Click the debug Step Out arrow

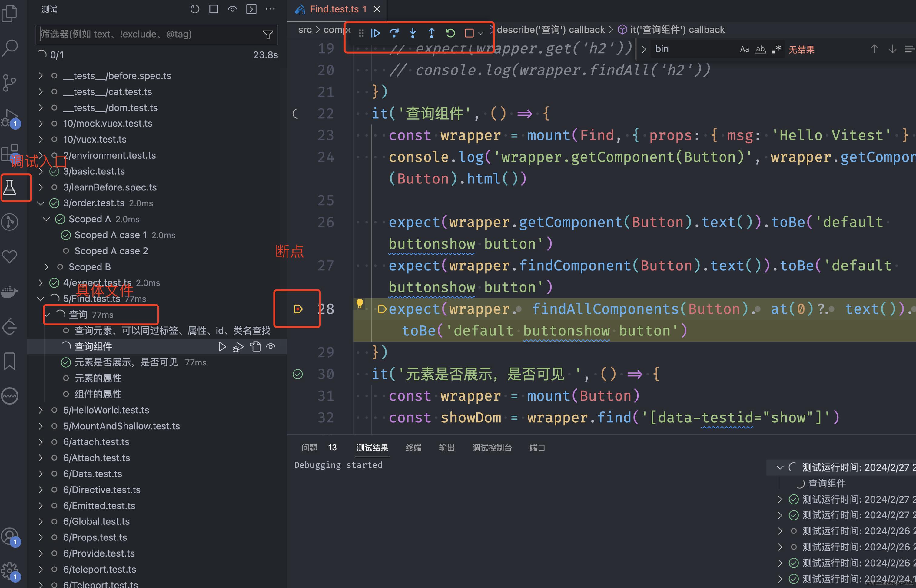[431, 33]
